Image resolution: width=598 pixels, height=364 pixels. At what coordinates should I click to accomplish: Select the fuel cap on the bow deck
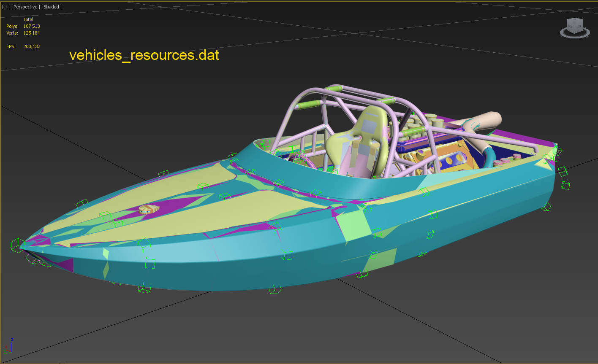[x=149, y=209]
